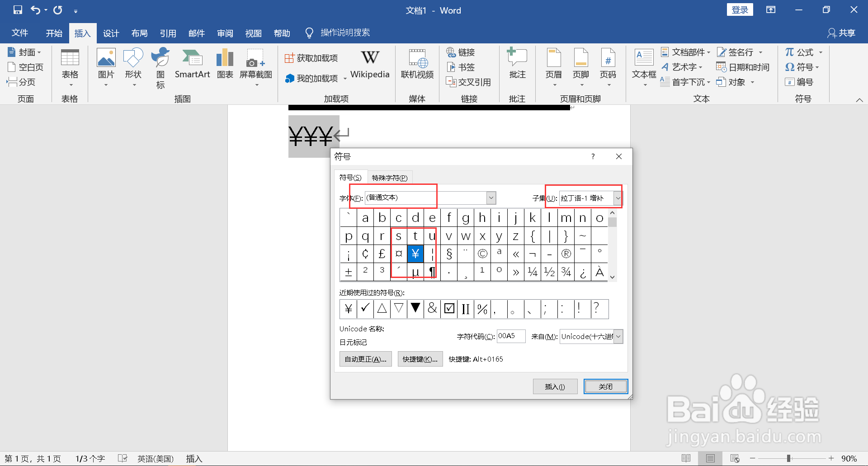Click the 登录 sign-in button
Viewport: 868px width, 466px height.
(x=740, y=10)
